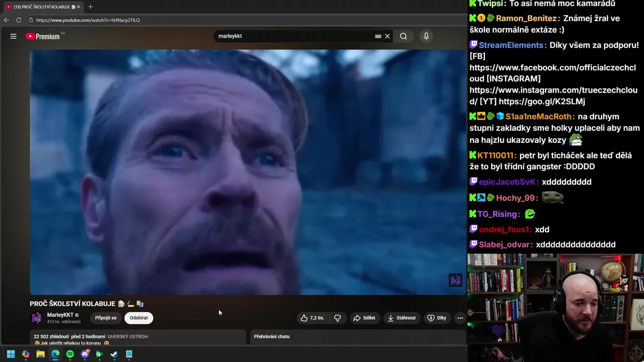Screen dimensions: 644x362
Task: Close the PROČ ŠKOLSTVÍ KOLABUJE browser tab
Action: tap(78, 7)
